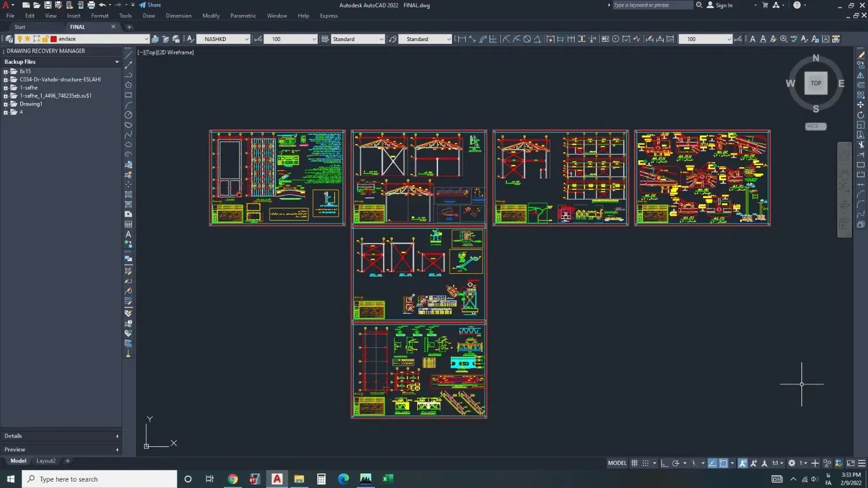The image size is (868, 488).
Task: Toggle polar tracking in status bar
Action: 675,463
